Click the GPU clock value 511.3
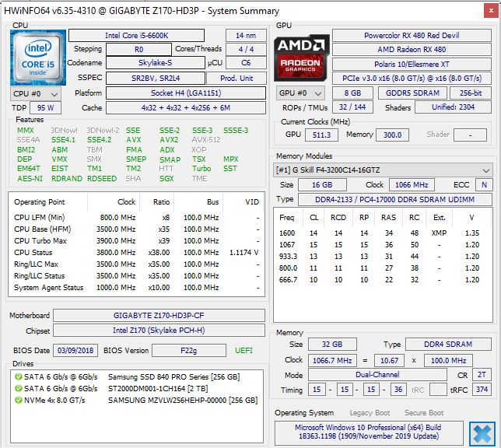Image resolution: width=501 pixels, height=448 pixels. click(x=321, y=135)
